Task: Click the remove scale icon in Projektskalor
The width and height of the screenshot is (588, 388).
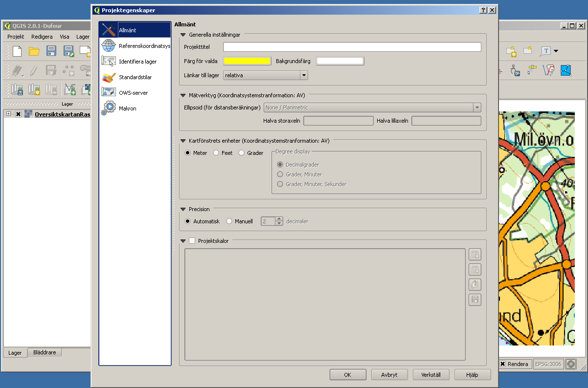Action: 475,269
